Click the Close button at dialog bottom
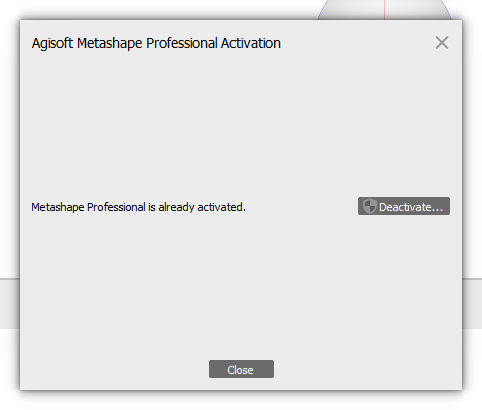This screenshot has width=482, height=410. (x=241, y=369)
